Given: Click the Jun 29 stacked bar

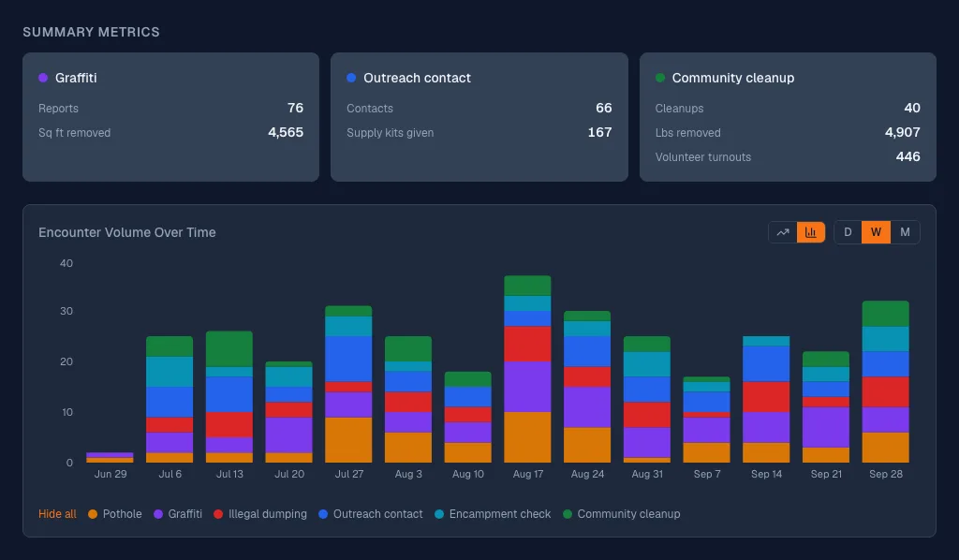Looking at the screenshot, I should point(111,457).
